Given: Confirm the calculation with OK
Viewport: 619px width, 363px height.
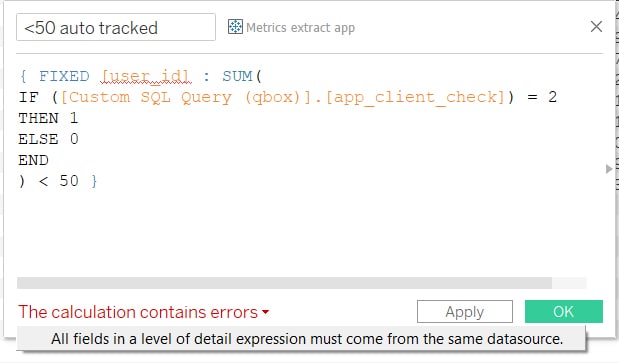Looking at the screenshot, I should pos(564,312).
